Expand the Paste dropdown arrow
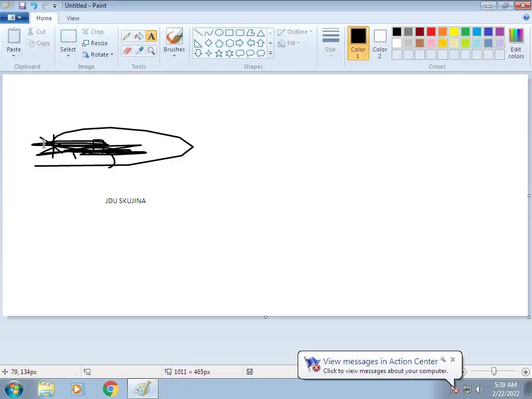 point(14,56)
